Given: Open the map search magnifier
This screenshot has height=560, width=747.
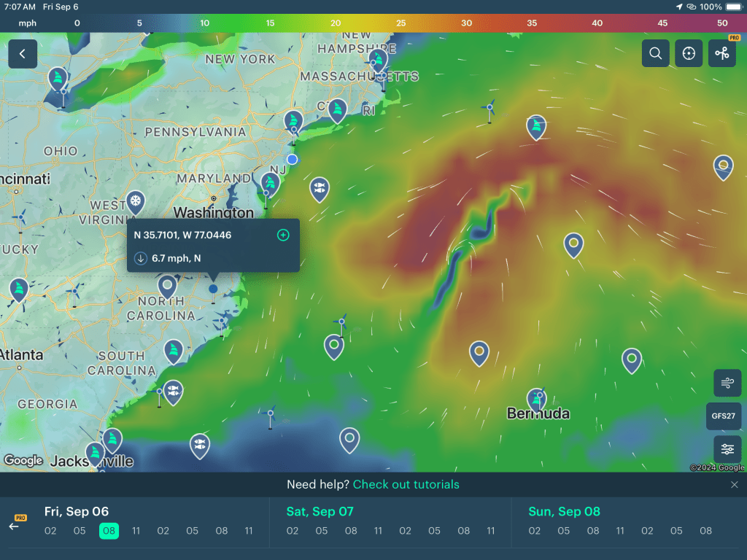Looking at the screenshot, I should pos(655,53).
